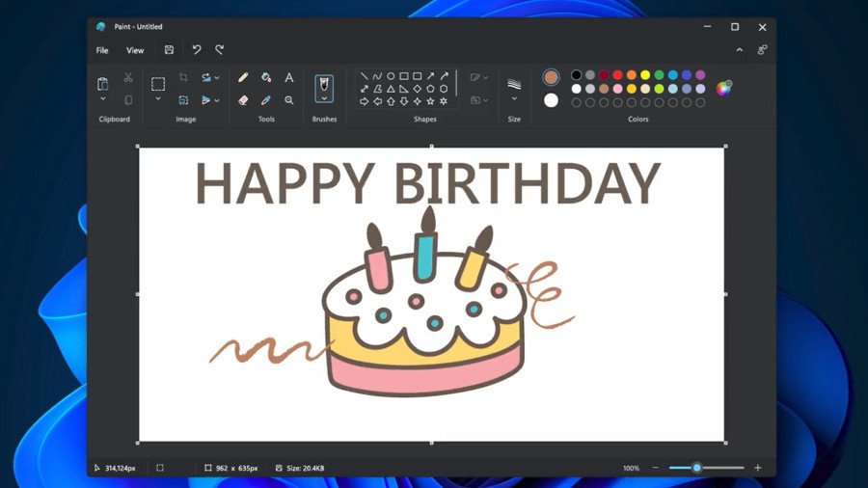Pick the Fill with color bucket
Viewport: 868px width, 488px height.
(266, 77)
